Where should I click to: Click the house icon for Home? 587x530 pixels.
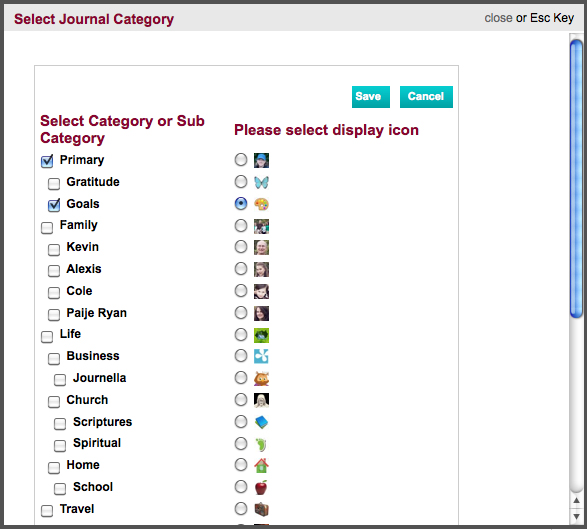(261, 466)
